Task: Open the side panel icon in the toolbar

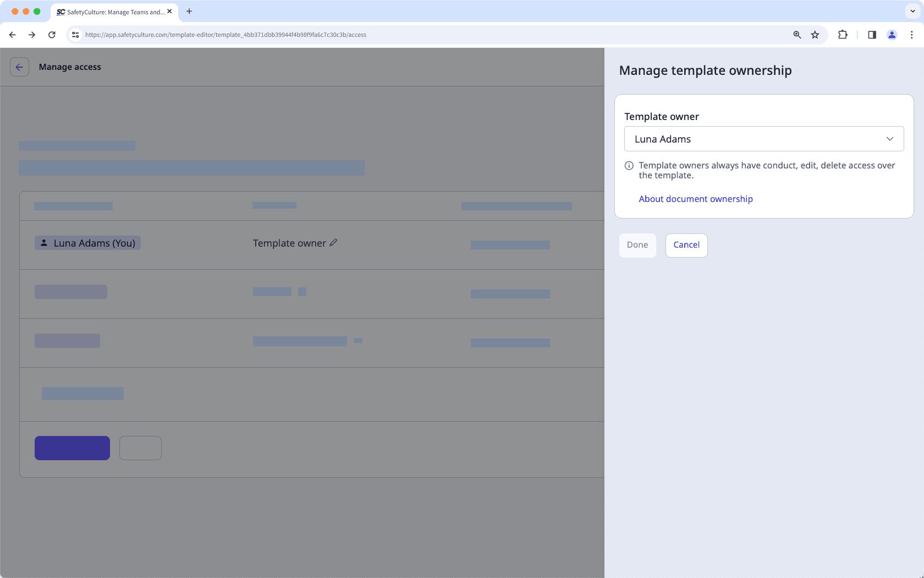Action: coord(871,34)
